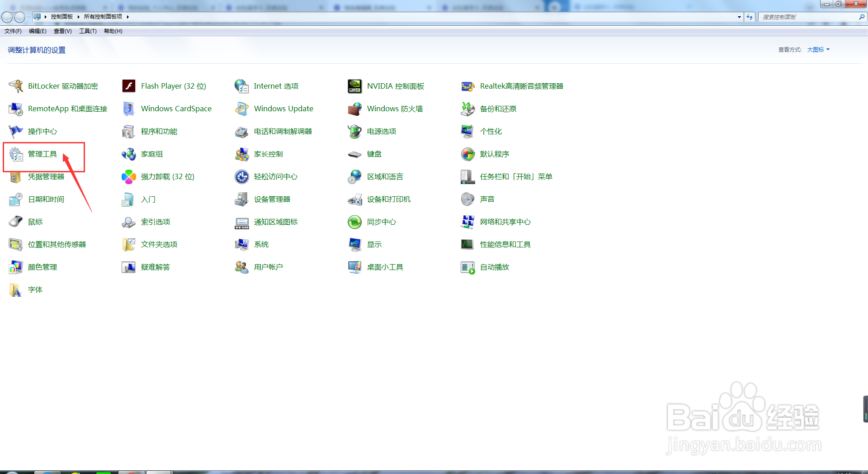Open BitLocker 驱动器加密 icon

[x=16, y=86]
